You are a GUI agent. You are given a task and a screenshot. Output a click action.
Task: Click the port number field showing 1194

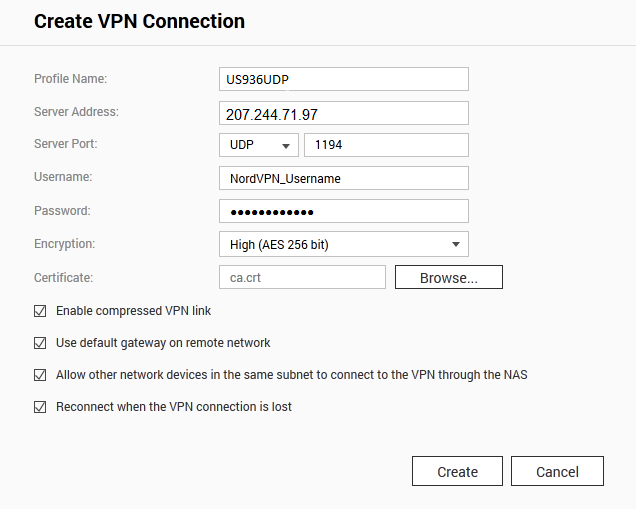386,145
